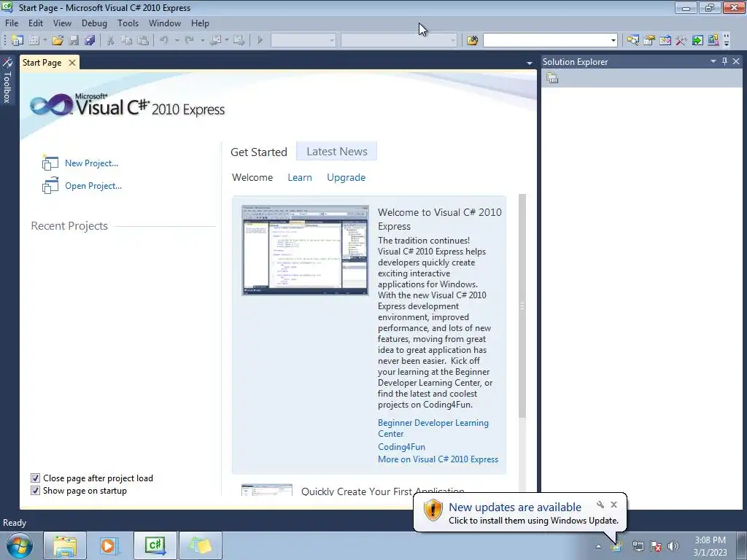Open Solution Explorer via toolbar icon

point(632,41)
